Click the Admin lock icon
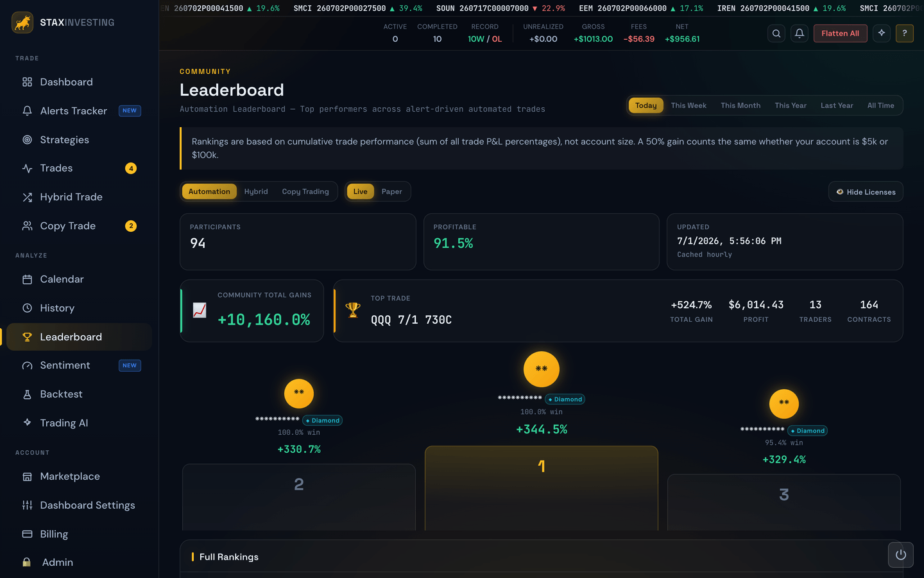This screenshot has width=924, height=578. click(27, 563)
